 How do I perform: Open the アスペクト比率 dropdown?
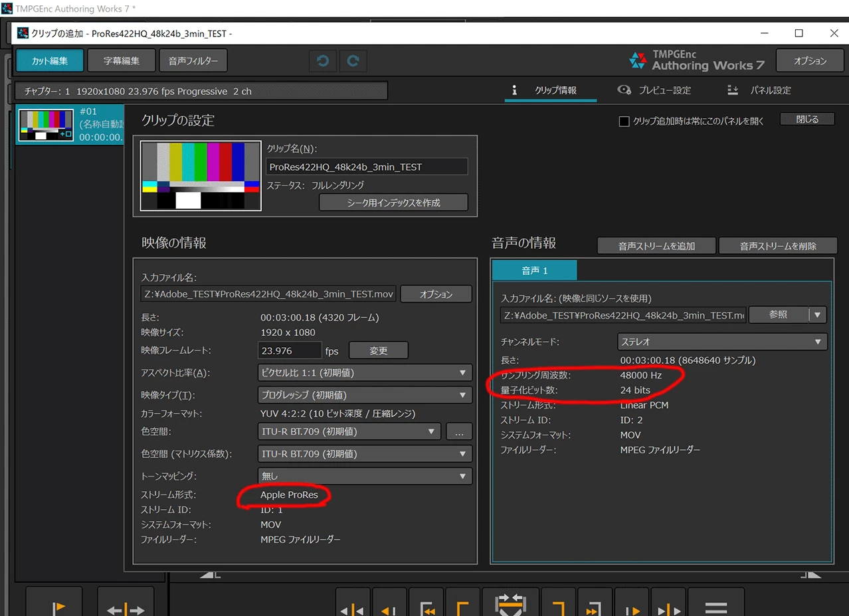(365, 372)
